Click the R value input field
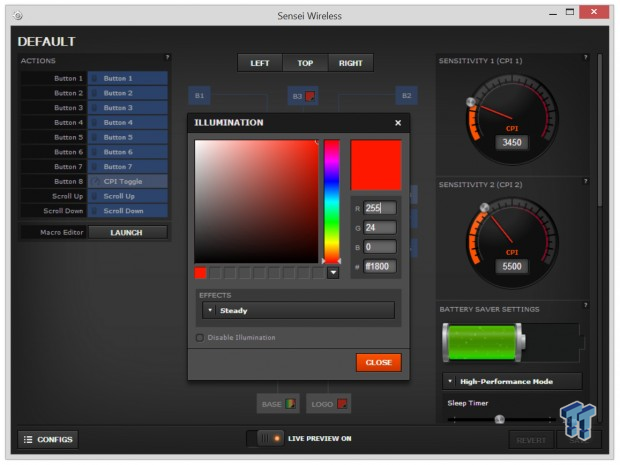The image size is (620, 465). (x=380, y=208)
